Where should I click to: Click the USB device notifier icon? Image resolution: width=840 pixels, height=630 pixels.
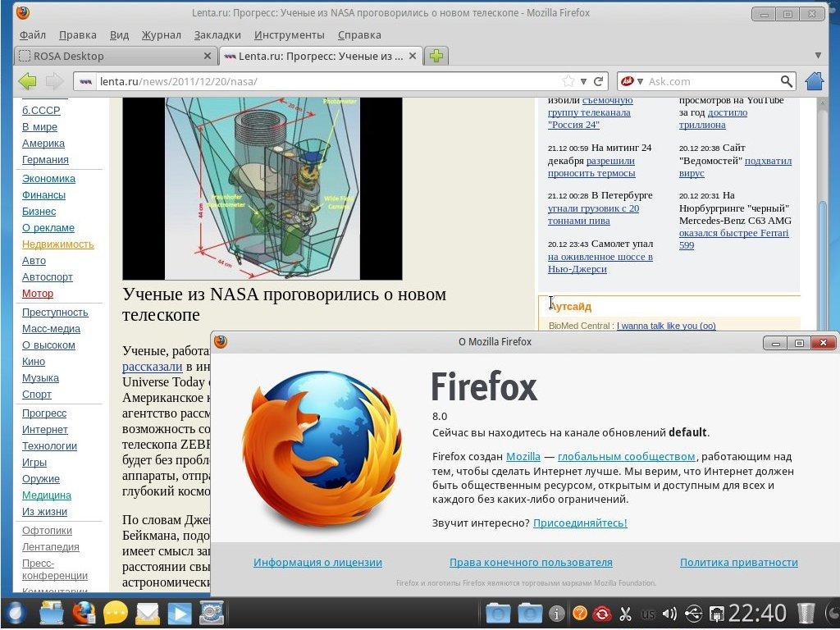coord(693,614)
